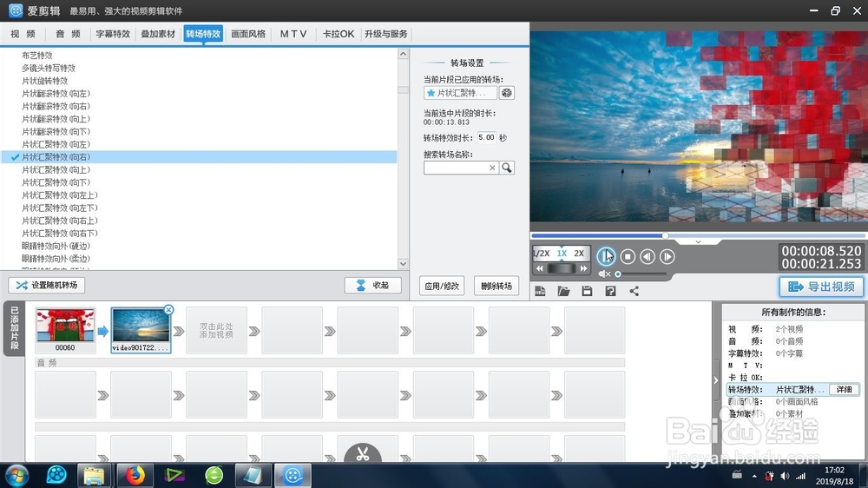Image resolution: width=868 pixels, height=488 pixels.
Task: Open the 升级与服务 tab
Action: click(x=386, y=34)
